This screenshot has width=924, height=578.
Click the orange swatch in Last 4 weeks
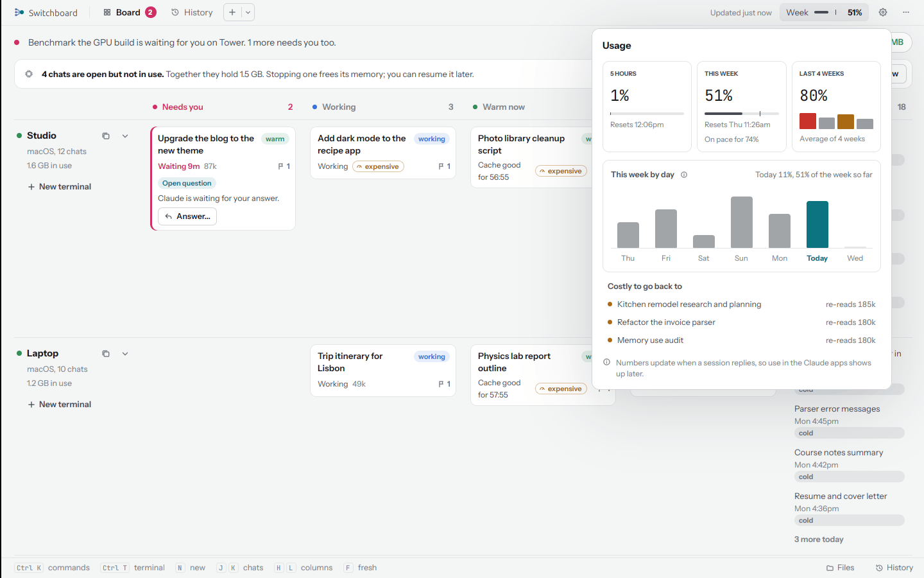coord(846,121)
